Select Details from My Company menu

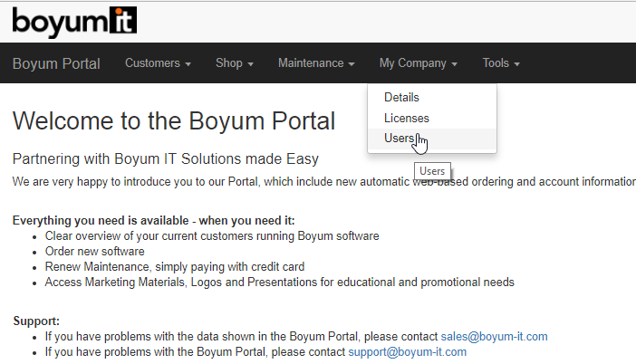pos(432,97)
